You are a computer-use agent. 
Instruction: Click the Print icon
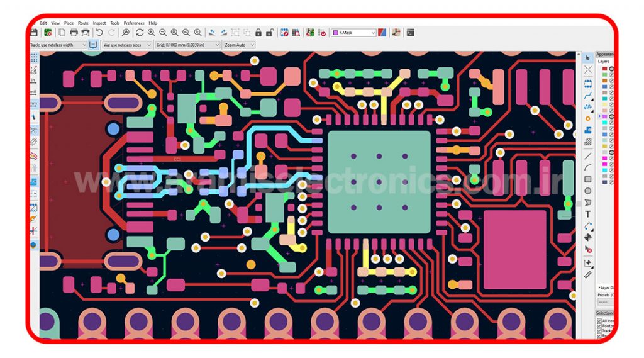pyautogui.click(x=74, y=33)
